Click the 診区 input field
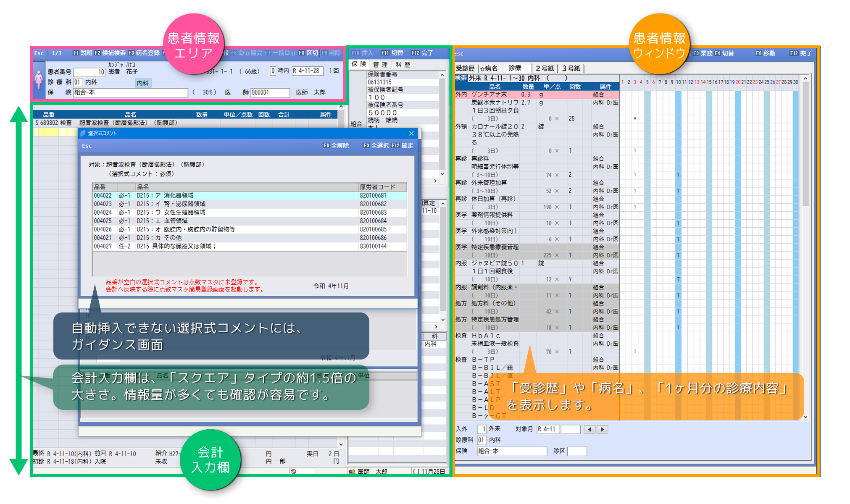The height and width of the screenshot is (504, 850). click(x=577, y=451)
